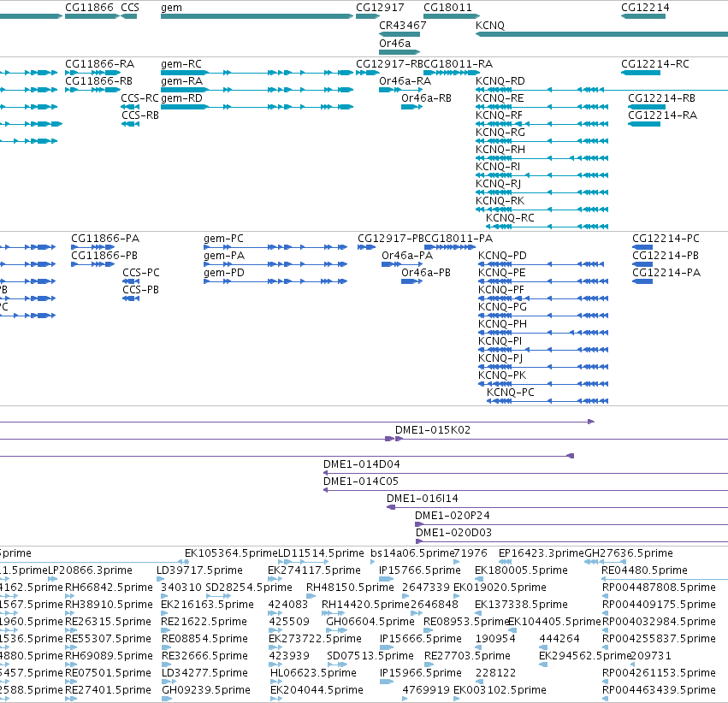
Task: Select clone DME1-014C05
Action: 361,481
